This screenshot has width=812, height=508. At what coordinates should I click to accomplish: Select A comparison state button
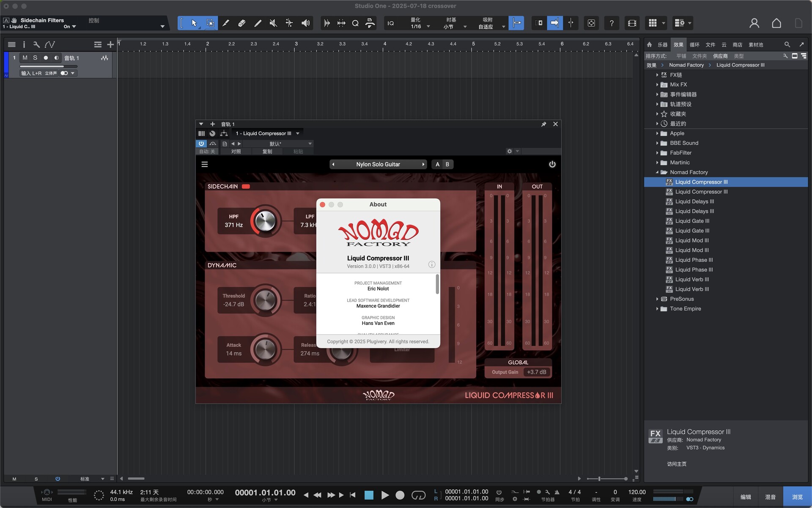coord(437,164)
